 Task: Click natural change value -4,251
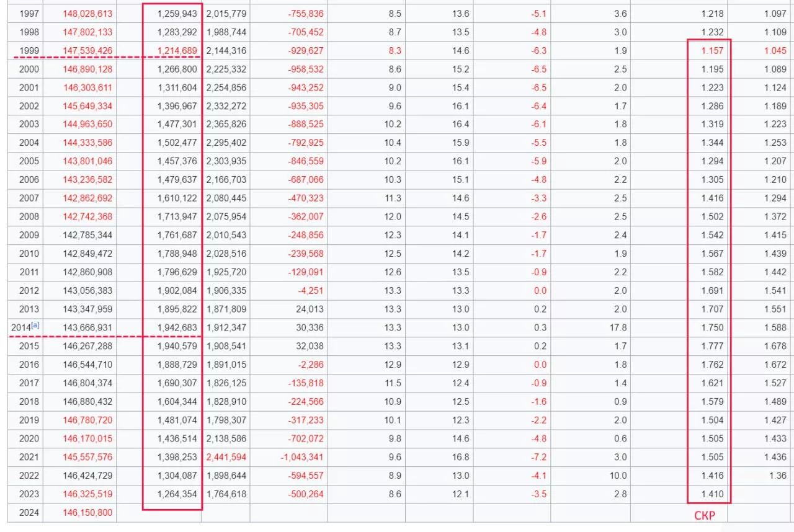[311, 290]
